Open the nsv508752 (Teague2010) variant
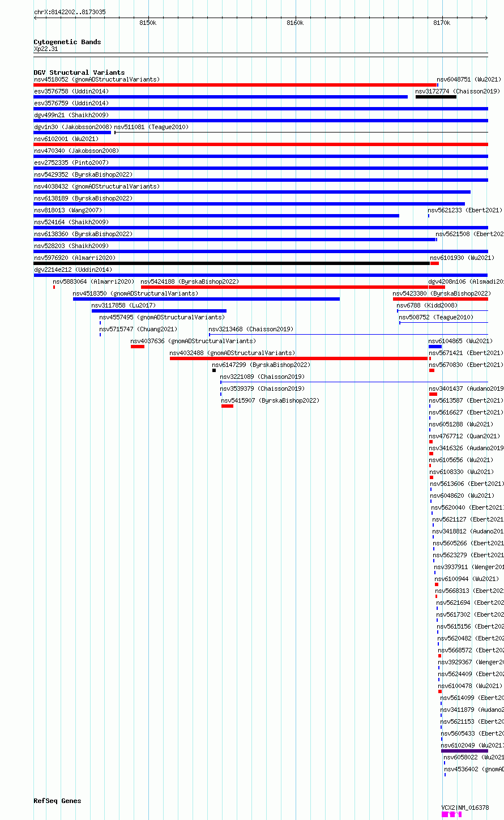Viewport: 504px width, 820px height. 436,317
